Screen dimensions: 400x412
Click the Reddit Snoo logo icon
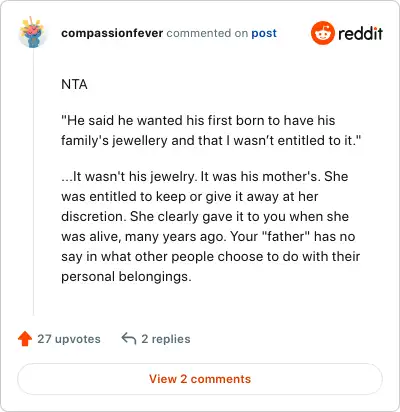point(322,33)
